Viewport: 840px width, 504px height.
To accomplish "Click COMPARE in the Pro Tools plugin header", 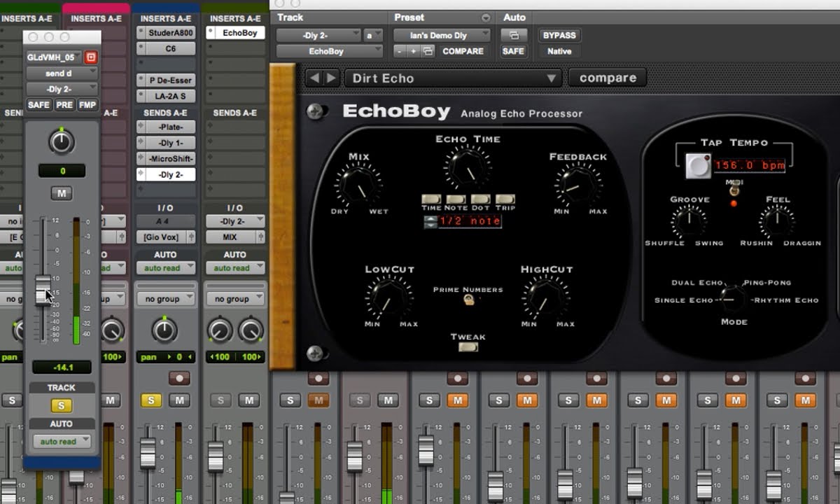I will tap(463, 51).
